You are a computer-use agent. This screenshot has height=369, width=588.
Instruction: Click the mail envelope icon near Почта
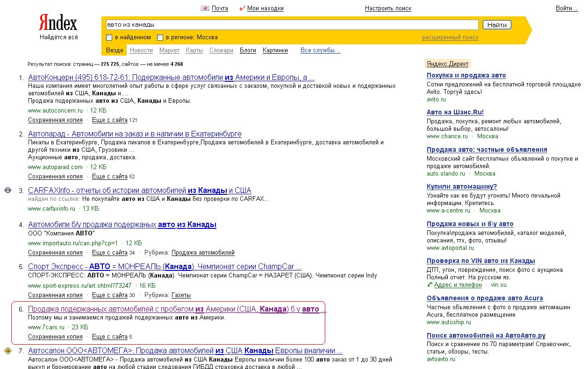point(205,8)
